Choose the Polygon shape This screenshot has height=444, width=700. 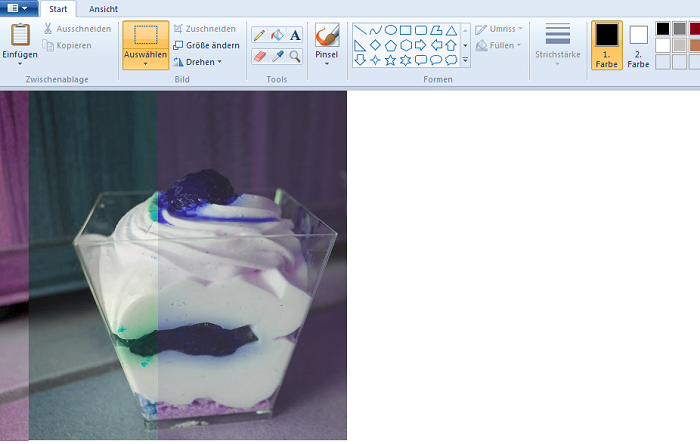pos(436,30)
